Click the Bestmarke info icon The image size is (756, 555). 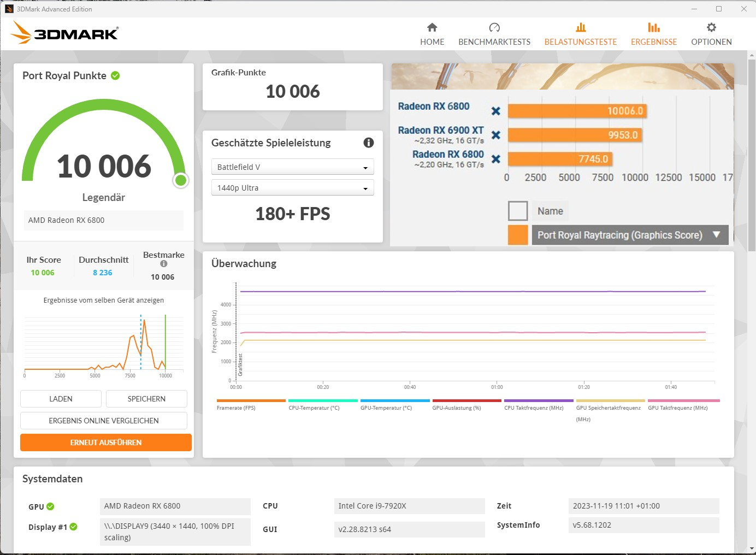click(x=163, y=263)
